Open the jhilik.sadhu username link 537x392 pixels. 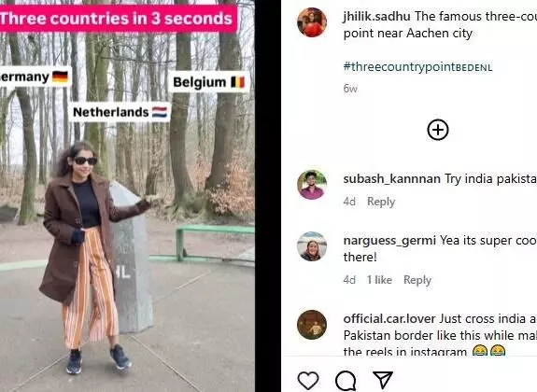(x=376, y=16)
